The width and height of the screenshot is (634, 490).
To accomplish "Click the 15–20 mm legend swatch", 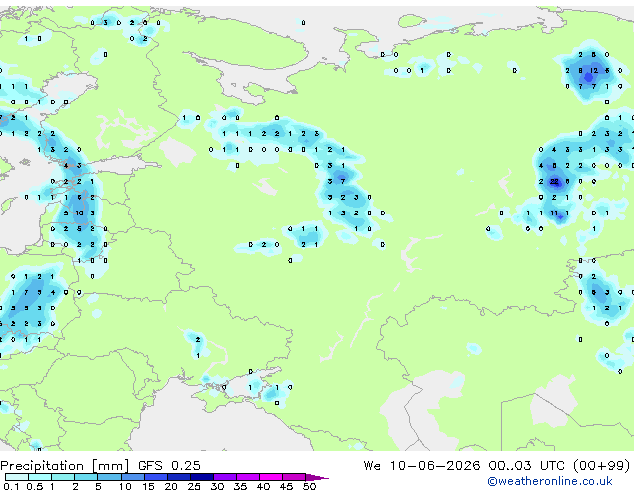I will (x=155, y=477).
